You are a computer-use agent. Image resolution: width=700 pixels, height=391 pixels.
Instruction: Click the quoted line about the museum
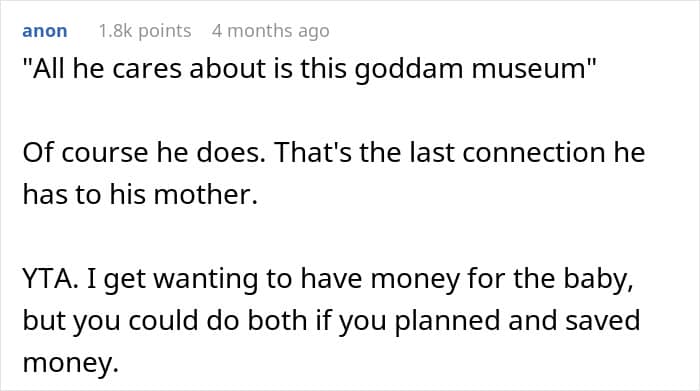tap(309, 70)
